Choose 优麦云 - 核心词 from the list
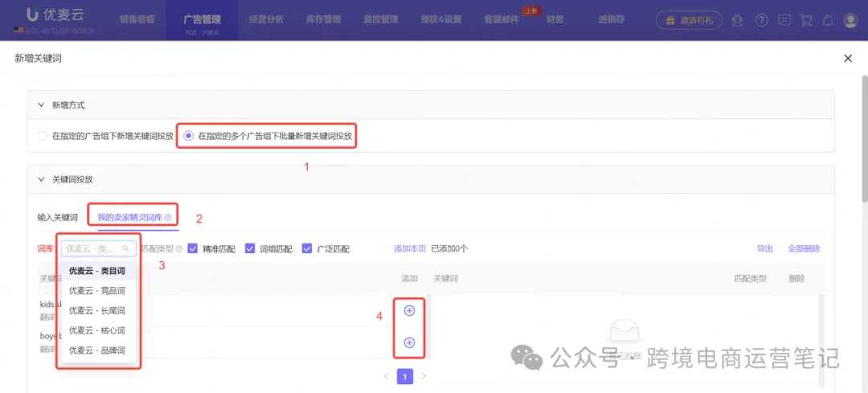The height and width of the screenshot is (393, 868). (x=97, y=330)
